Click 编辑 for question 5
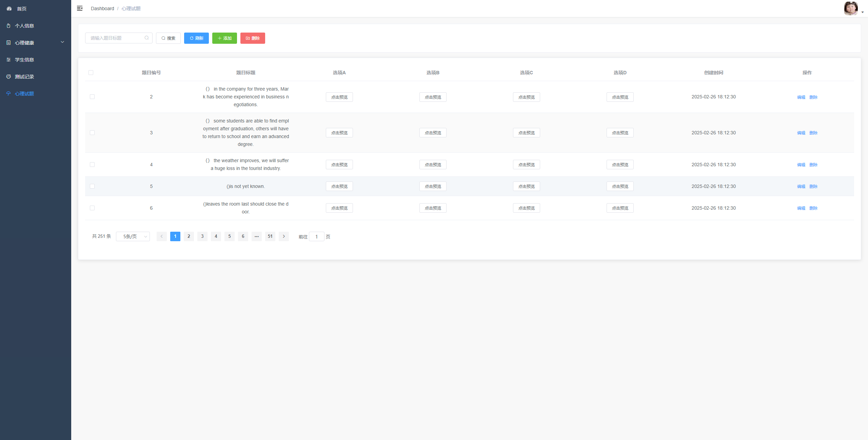The width and height of the screenshot is (868, 440). 801,186
